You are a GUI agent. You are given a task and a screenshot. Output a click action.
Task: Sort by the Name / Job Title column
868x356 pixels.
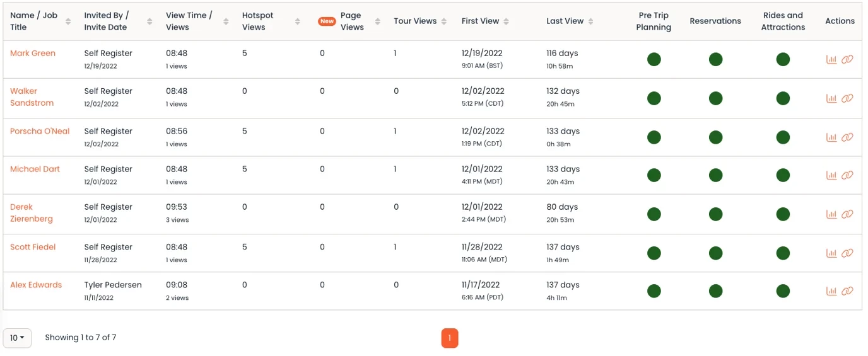coord(68,21)
